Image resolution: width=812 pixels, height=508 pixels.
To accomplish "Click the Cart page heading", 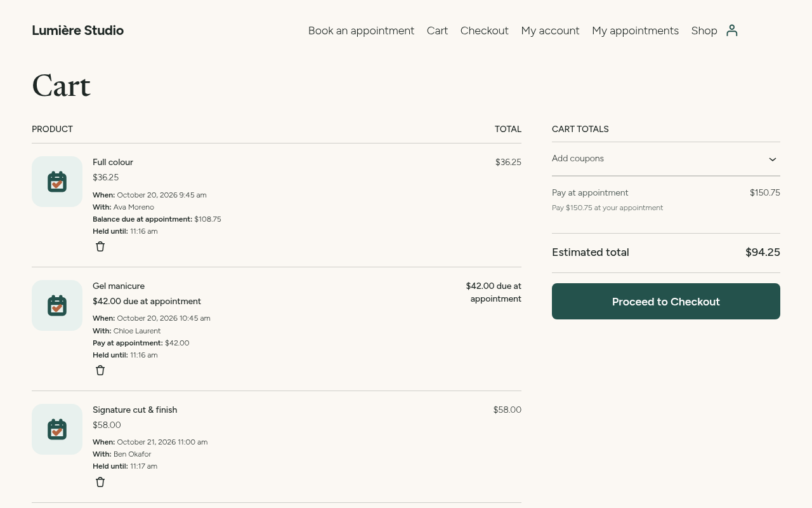I will [x=61, y=86].
